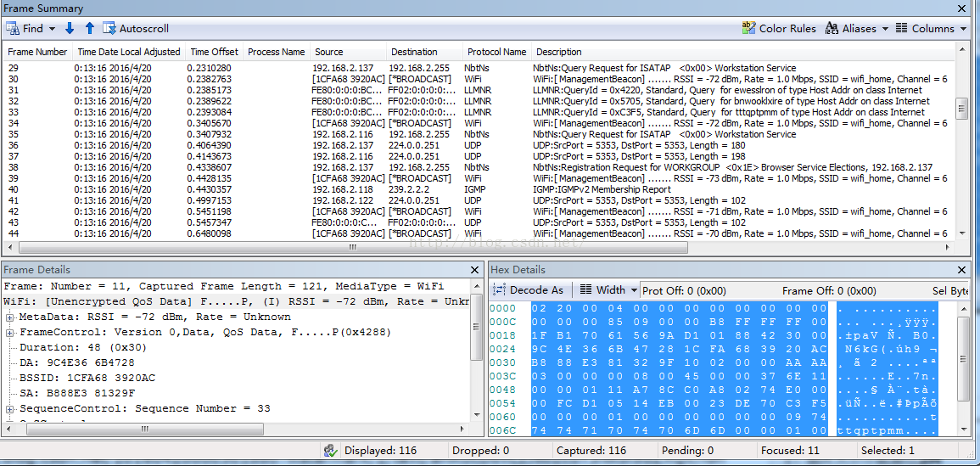This screenshot has height=466, width=980.
Task: Select the Frame: Number = 11 line
Action: pos(224,287)
